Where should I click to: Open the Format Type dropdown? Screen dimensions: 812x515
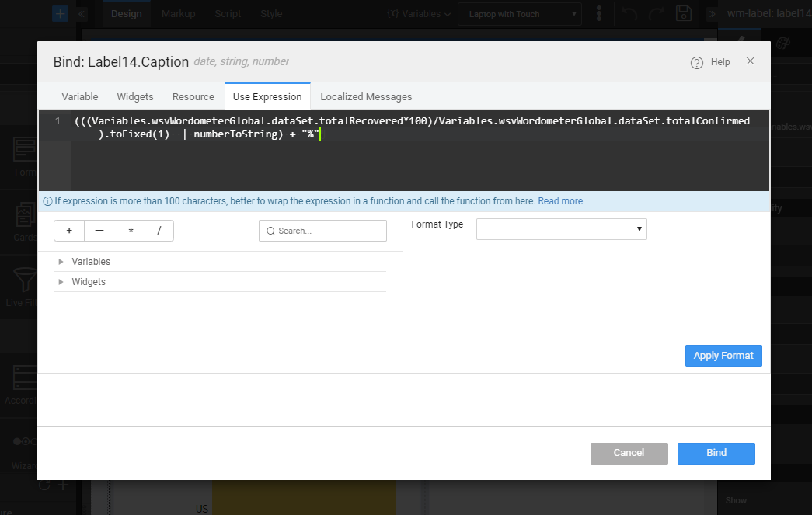561,228
